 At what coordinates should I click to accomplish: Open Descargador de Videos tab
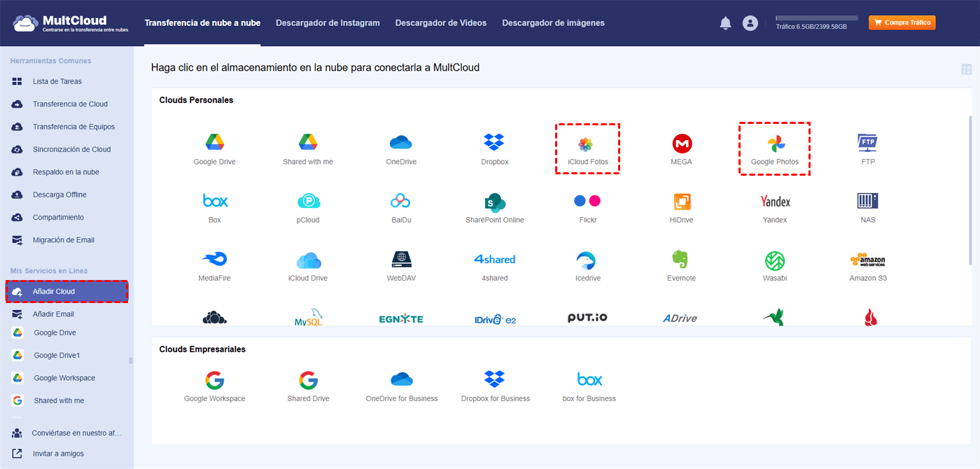pyautogui.click(x=441, y=23)
